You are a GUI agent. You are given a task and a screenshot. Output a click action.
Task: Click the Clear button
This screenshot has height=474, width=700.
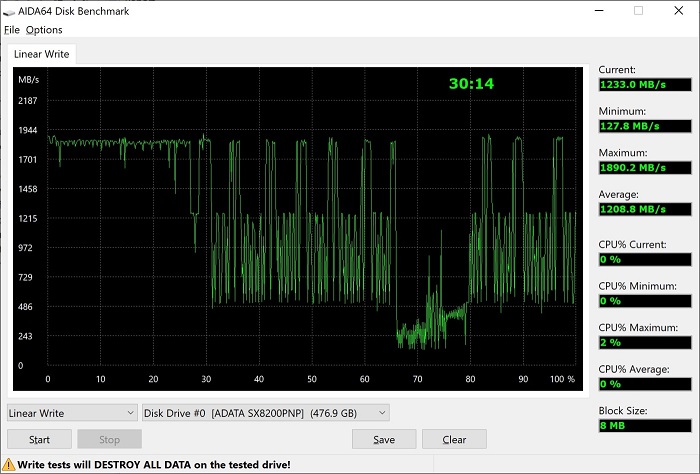tap(454, 440)
